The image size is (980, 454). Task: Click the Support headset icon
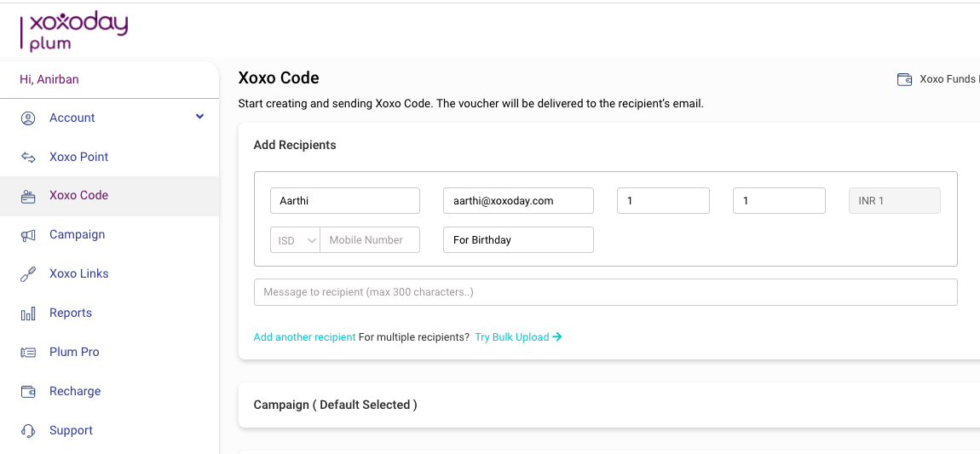(x=28, y=431)
